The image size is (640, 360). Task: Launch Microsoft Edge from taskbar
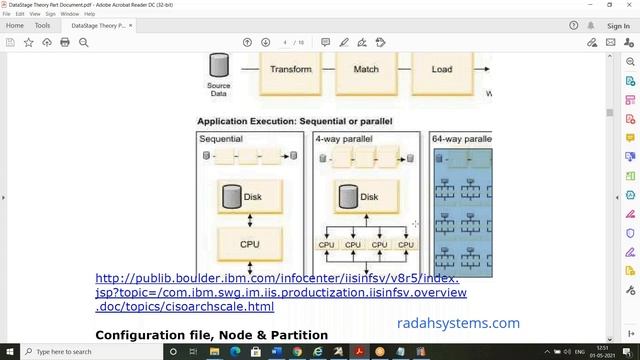235,351
